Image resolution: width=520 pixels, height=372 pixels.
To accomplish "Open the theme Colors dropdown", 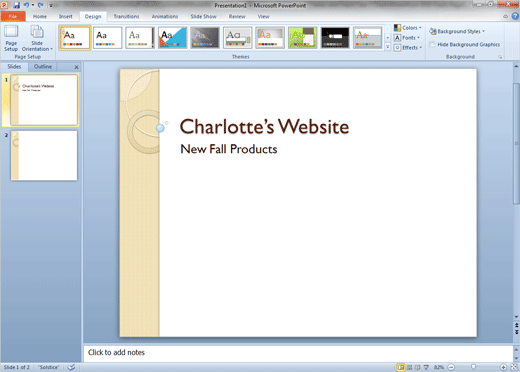I will pos(408,28).
